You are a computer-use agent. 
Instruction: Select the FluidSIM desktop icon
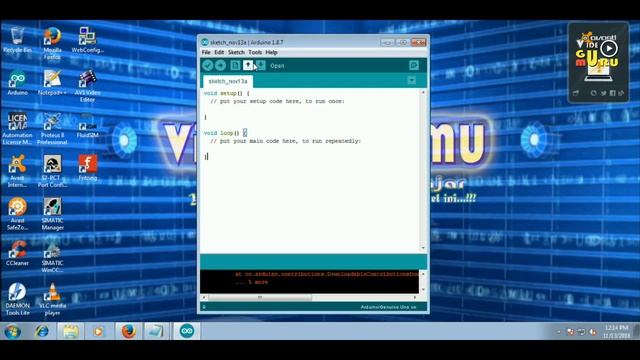click(x=87, y=125)
